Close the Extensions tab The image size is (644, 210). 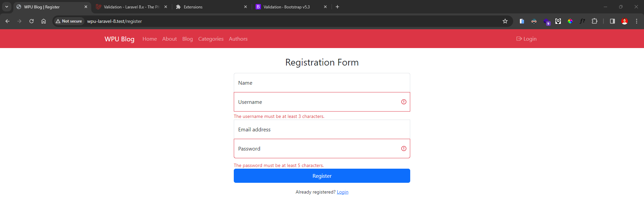(246, 7)
